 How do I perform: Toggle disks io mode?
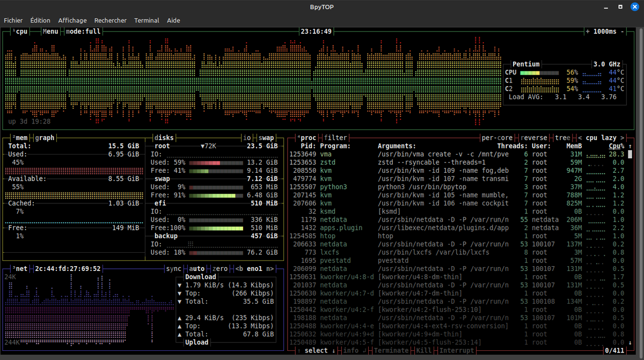(x=247, y=138)
